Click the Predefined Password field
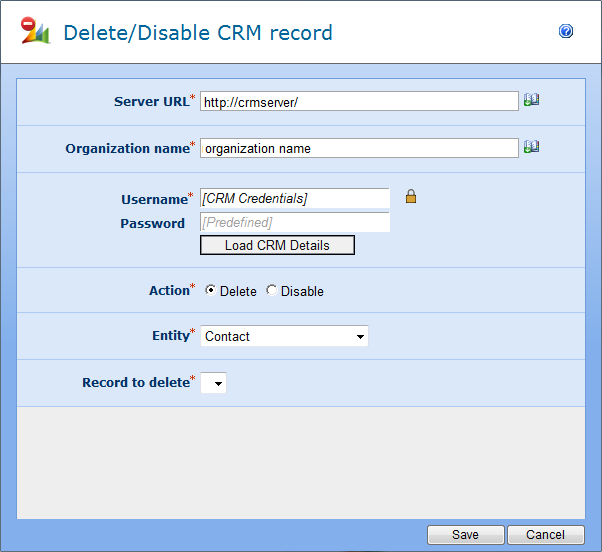This screenshot has height=552, width=602. (x=295, y=222)
